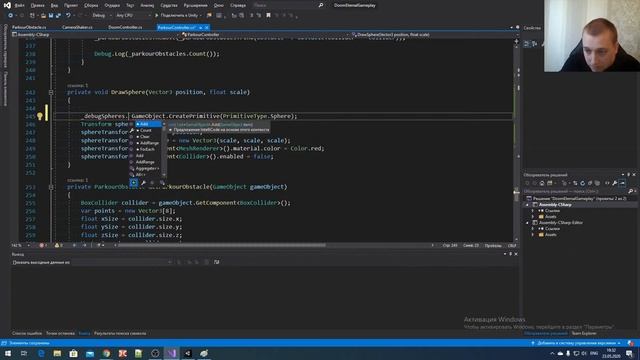Open the Debug configuration dropdown

click(x=101, y=16)
